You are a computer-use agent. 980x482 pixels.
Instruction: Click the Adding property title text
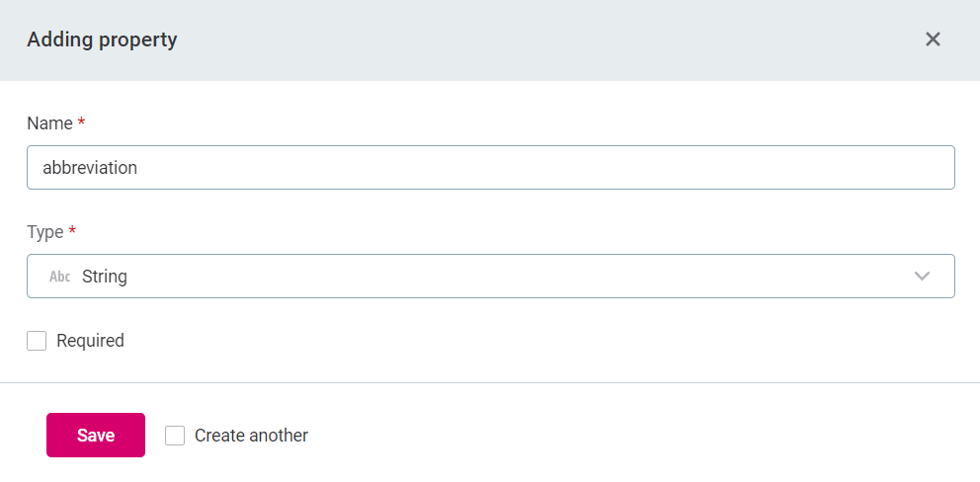pos(102,40)
